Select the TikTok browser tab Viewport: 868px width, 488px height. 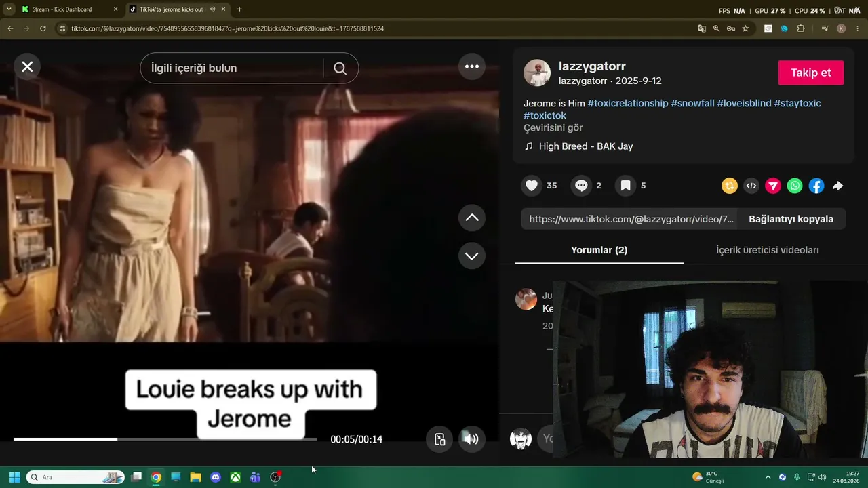coord(171,9)
